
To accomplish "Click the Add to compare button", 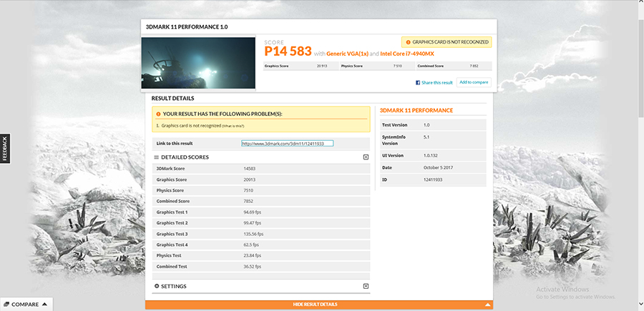I will (x=474, y=82).
